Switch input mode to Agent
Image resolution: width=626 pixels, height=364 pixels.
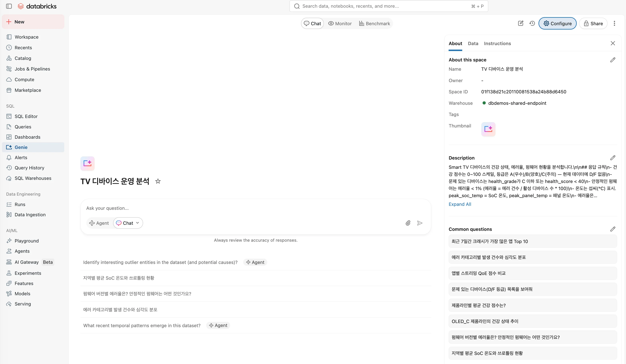click(x=99, y=223)
